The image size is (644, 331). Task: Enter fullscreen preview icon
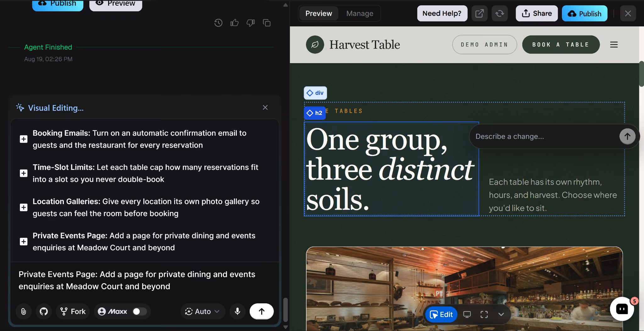tap(484, 314)
